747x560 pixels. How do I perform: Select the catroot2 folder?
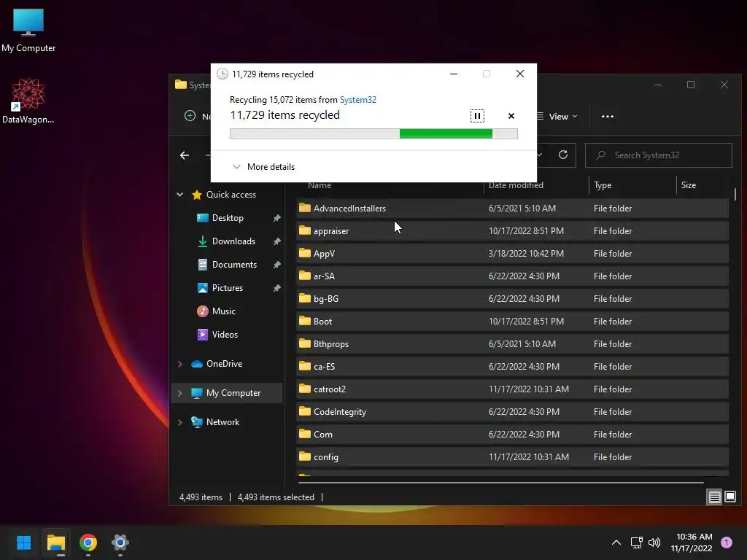point(512,389)
